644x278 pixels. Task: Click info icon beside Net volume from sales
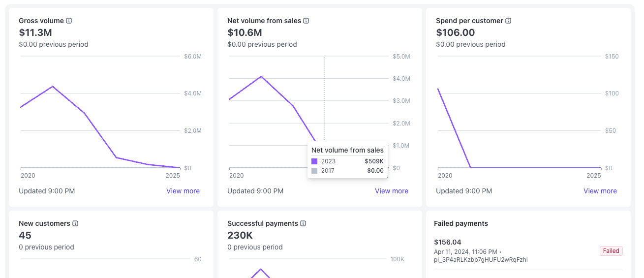[x=306, y=21]
